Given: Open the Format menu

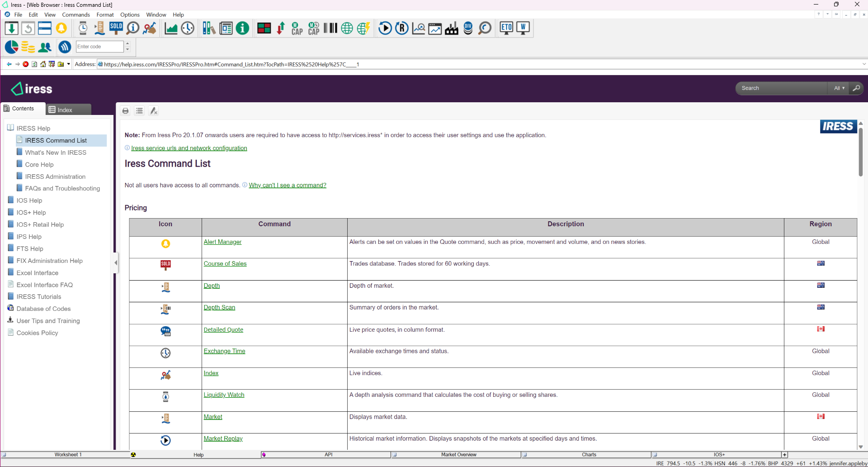Looking at the screenshot, I should click(105, 14).
